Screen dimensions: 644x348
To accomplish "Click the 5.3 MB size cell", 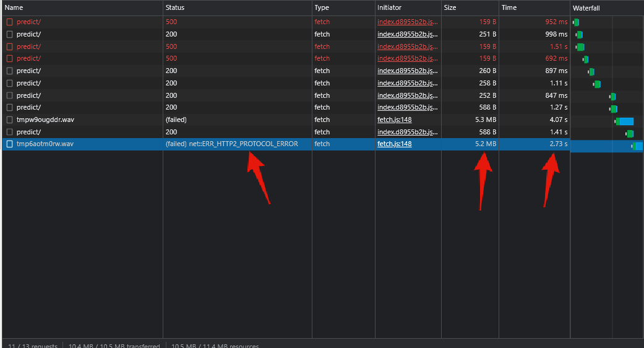I will point(486,120).
